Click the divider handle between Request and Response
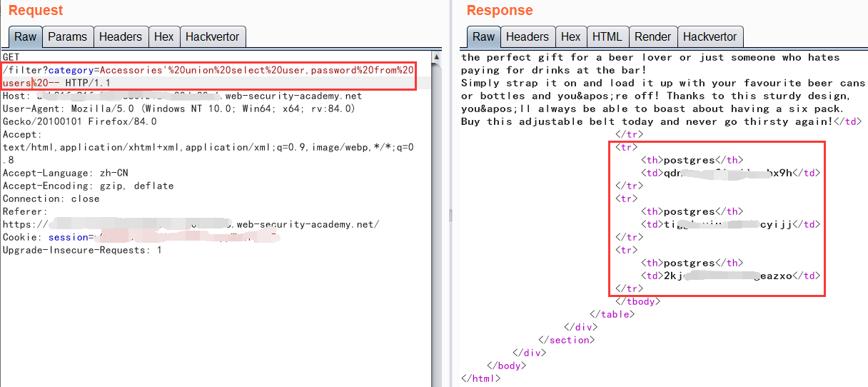 click(x=450, y=214)
